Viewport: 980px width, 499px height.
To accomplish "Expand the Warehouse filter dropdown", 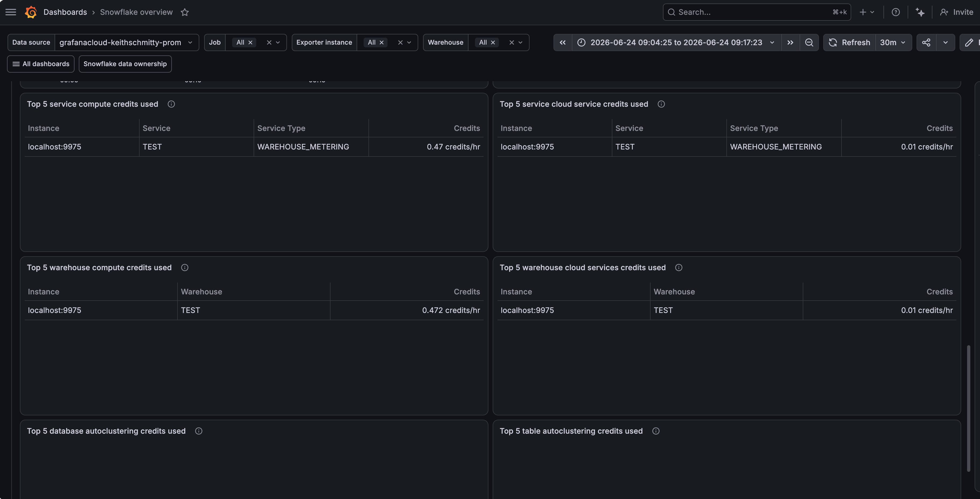I will tap(520, 42).
